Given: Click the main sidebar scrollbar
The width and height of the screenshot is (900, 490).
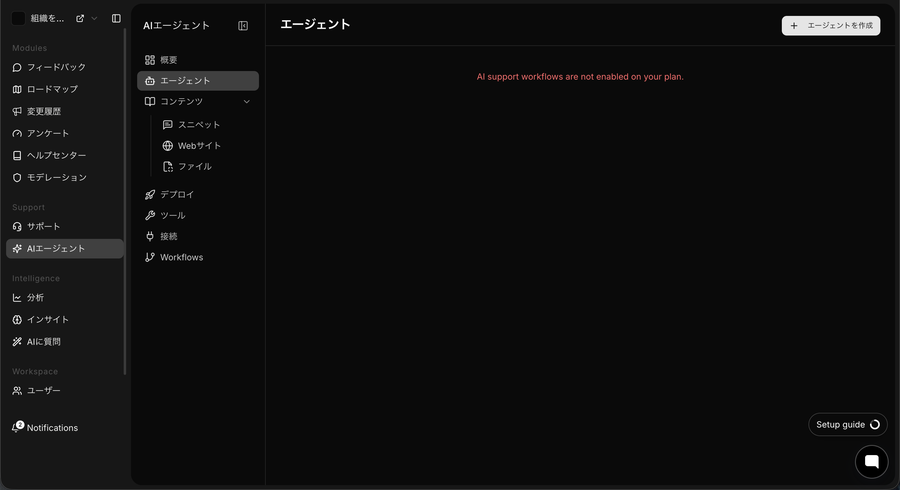Looking at the screenshot, I should [x=125, y=201].
